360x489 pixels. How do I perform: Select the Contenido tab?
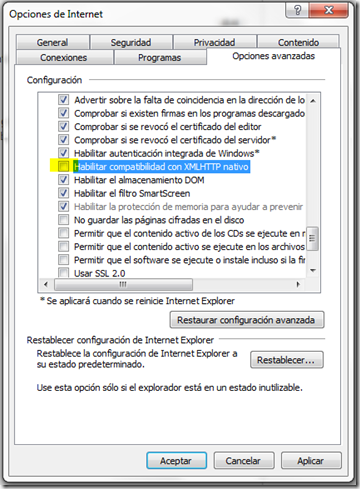pyautogui.click(x=298, y=42)
